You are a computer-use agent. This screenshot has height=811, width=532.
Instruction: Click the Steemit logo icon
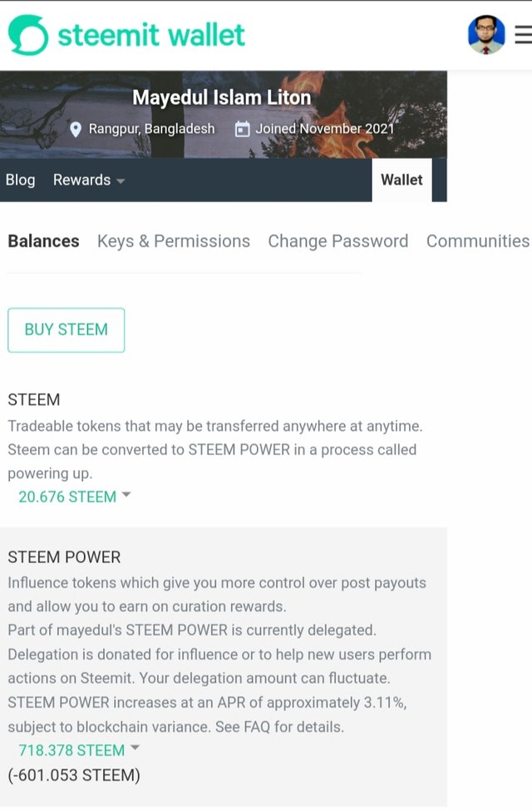coord(28,35)
